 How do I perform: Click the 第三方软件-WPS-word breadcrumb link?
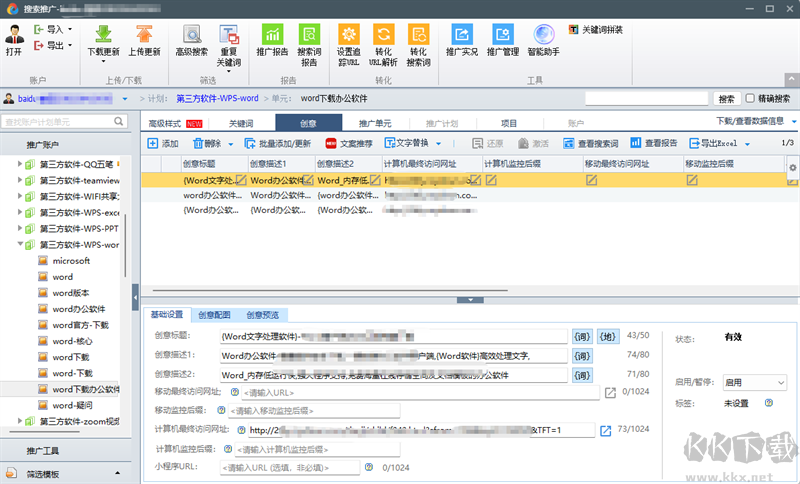tap(217, 98)
